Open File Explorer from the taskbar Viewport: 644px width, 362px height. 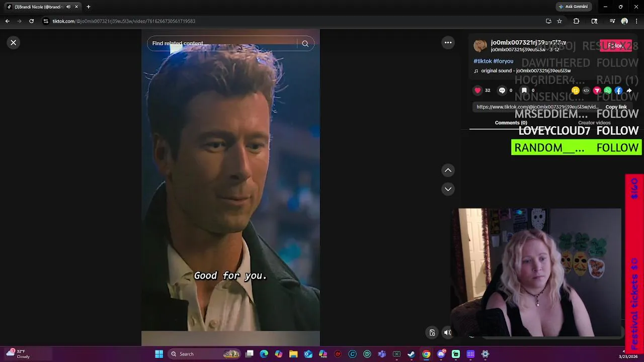pyautogui.click(x=293, y=354)
